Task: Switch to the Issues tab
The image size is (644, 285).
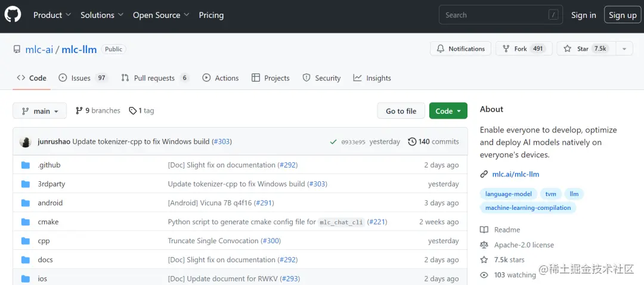Action: click(x=80, y=78)
